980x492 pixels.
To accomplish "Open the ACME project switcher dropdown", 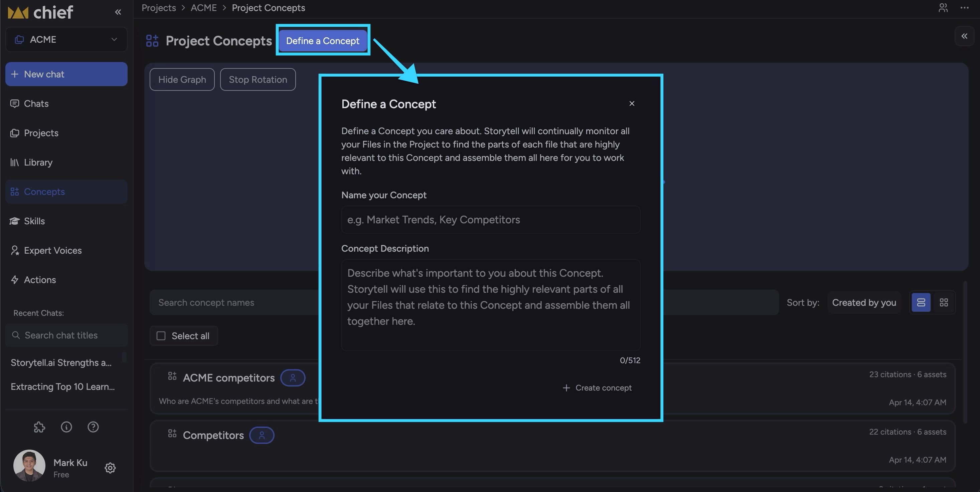I will point(66,39).
